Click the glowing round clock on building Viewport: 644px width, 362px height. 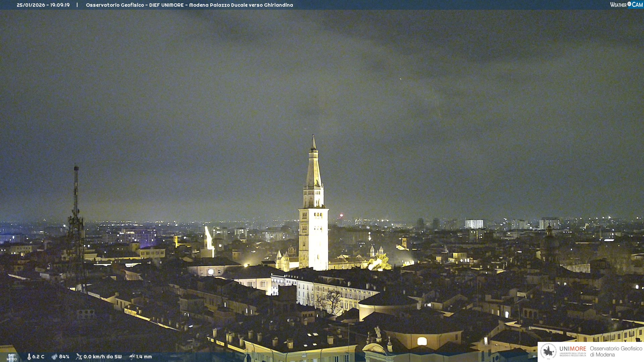(x=211, y=272)
